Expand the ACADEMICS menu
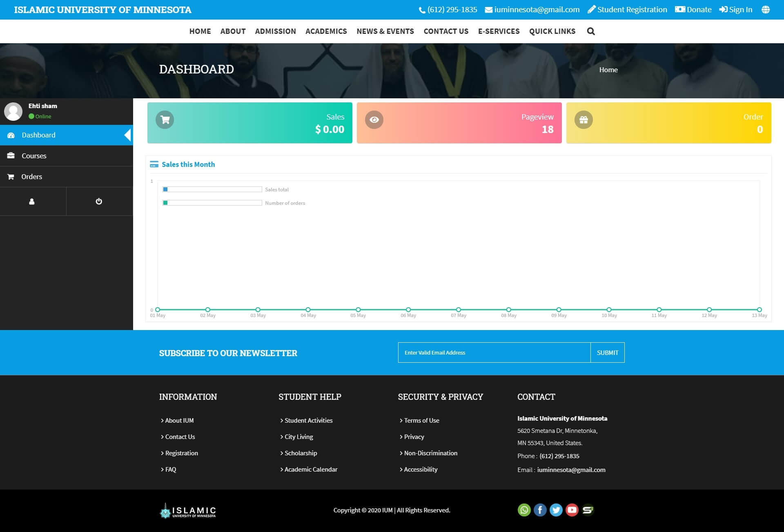 pos(326,31)
